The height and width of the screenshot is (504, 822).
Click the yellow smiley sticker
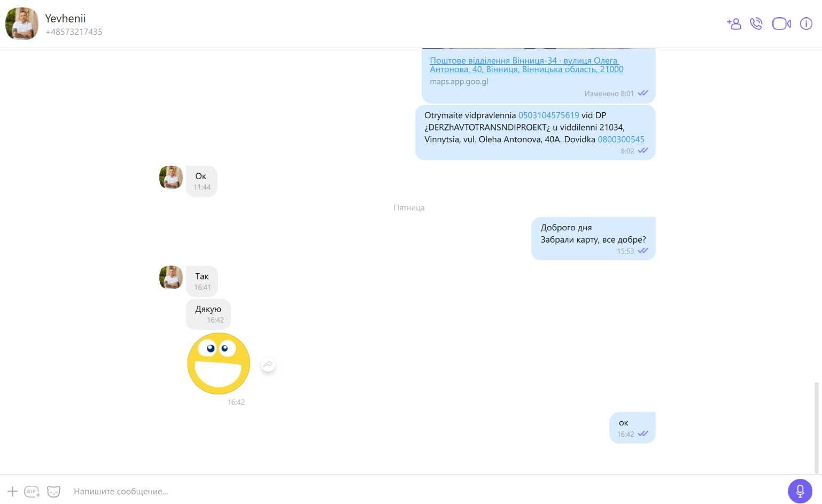tap(219, 363)
